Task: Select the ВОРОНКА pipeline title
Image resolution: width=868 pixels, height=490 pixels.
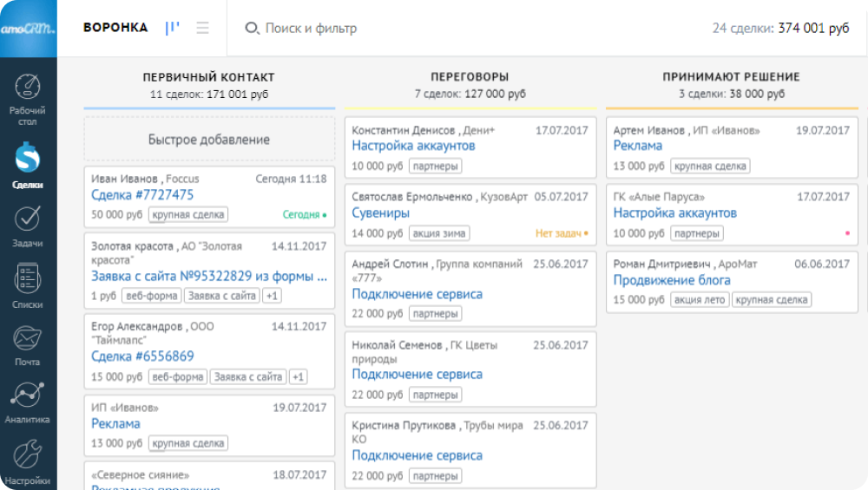Action: tap(115, 28)
